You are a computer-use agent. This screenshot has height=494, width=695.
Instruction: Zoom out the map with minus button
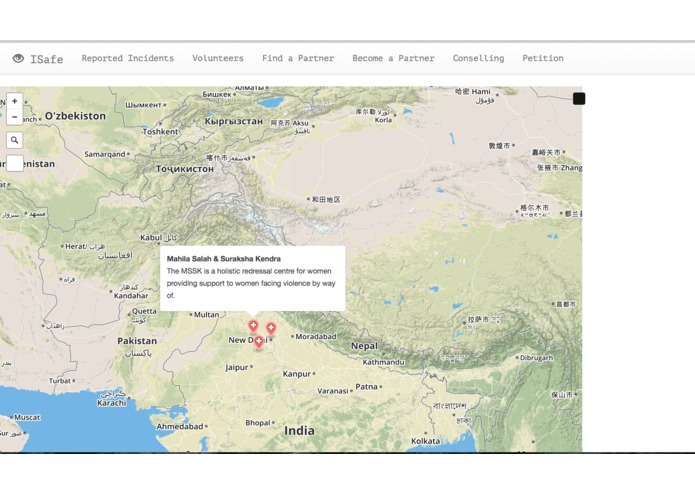pyautogui.click(x=15, y=117)
